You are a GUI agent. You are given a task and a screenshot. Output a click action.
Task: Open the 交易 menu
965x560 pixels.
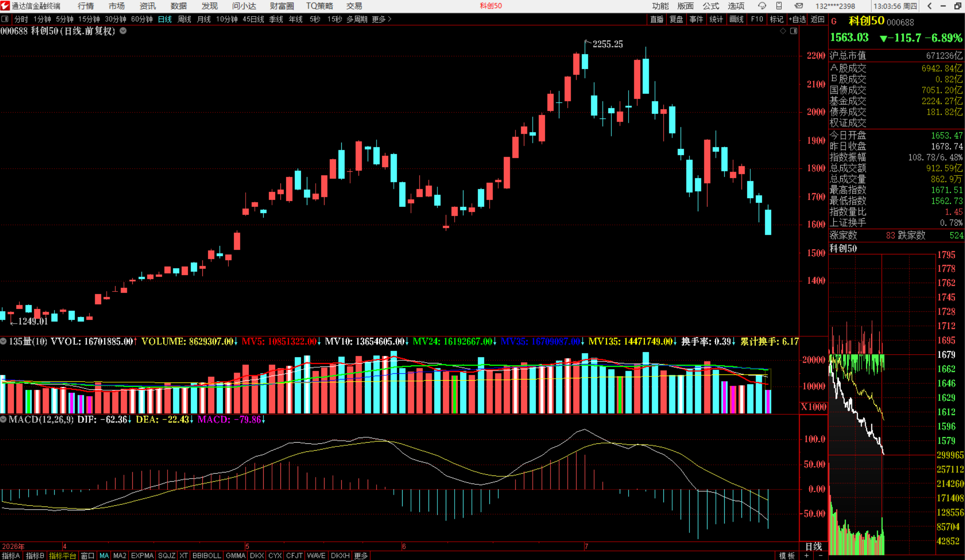pos(354,6)
